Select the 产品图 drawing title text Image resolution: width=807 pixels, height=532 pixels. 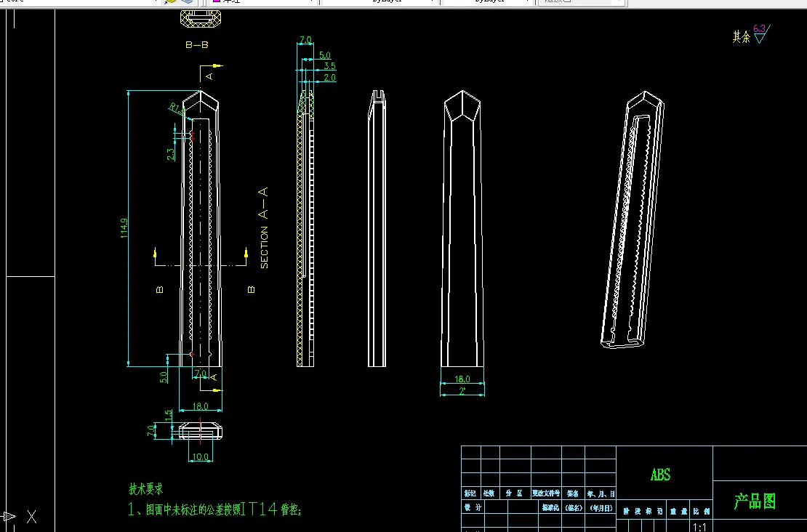pos(755,501)
